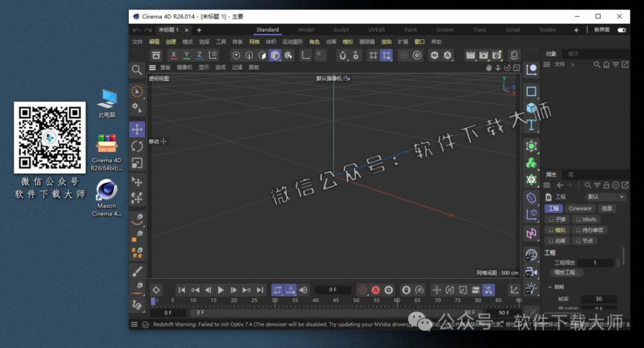Select the Live Selection tool

click(x=136, y=91)
